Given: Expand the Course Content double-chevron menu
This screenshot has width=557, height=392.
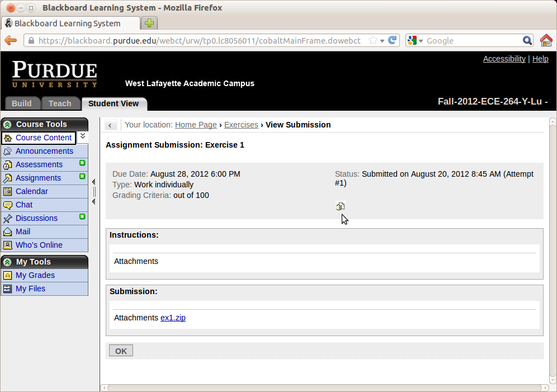Looking at the screenshot, I should pyautogui.click(x=82, y=136).
